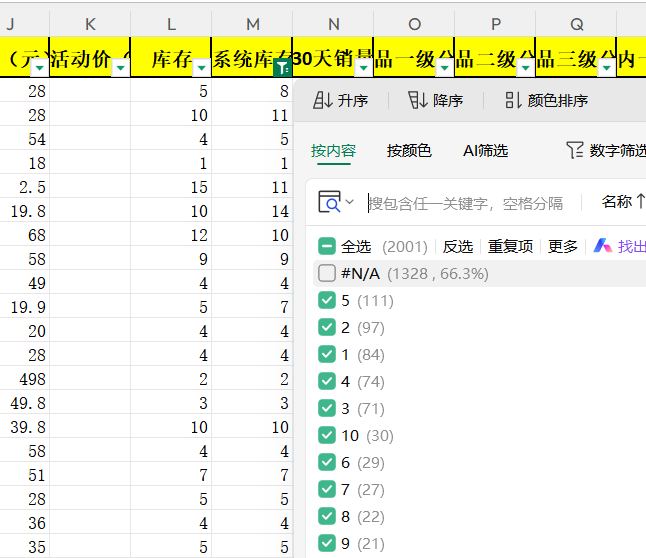The image size is (646, 558).
Task: Click the search mode magnifier icon
Action: pyautogui.click(x=329, y=202)
